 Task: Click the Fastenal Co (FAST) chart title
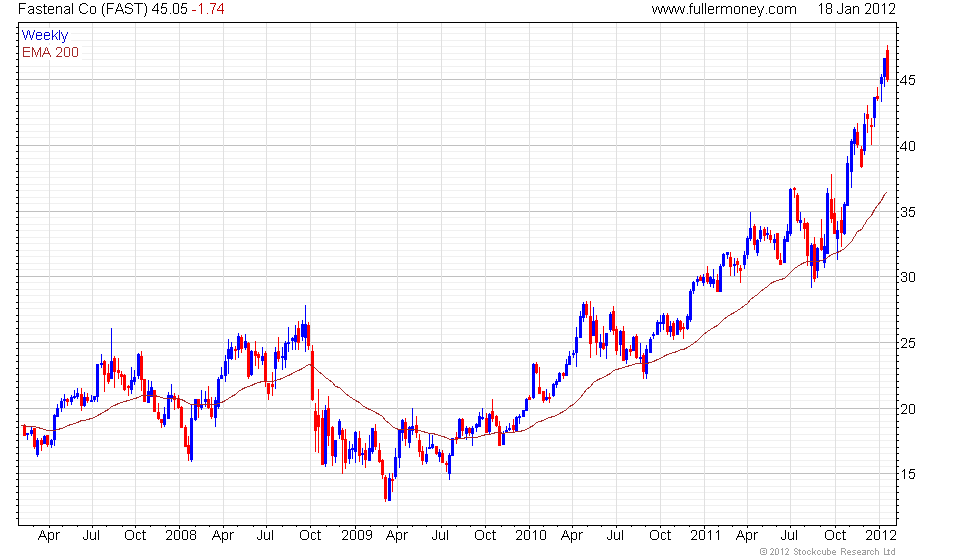coord(82,9)
